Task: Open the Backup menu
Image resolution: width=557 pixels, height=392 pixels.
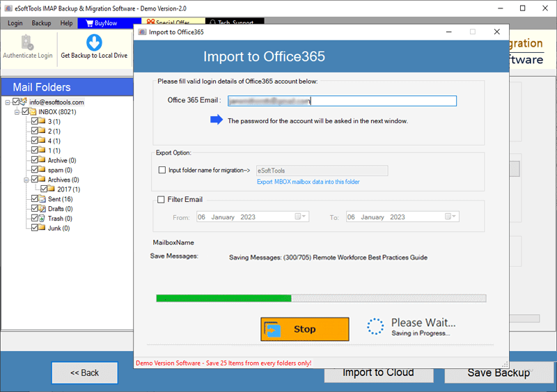Action: tap(41, 23)
